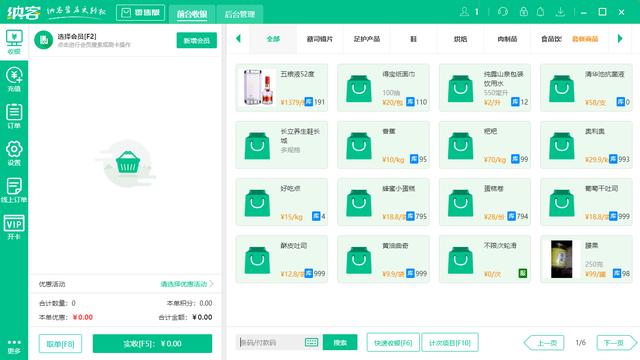640x360 pixels.
Task: Click the 腰果 product photo
Action: pyautogui.click(x=562, y=259)
